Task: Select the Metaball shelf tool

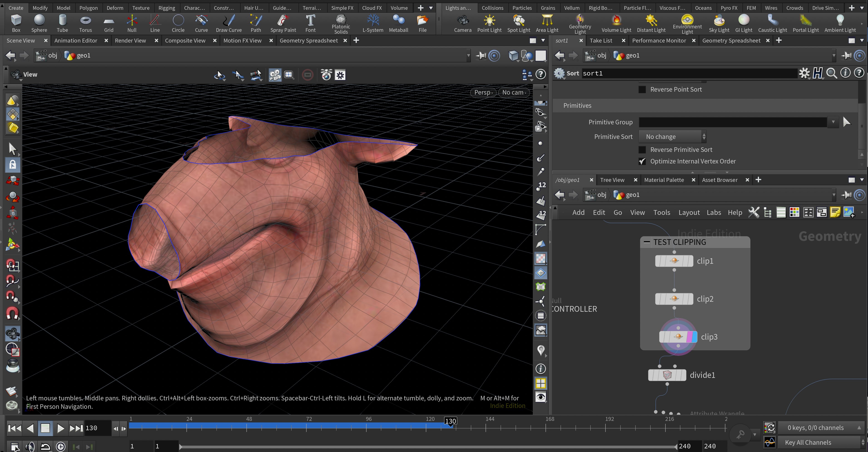Action: point(398,23)
